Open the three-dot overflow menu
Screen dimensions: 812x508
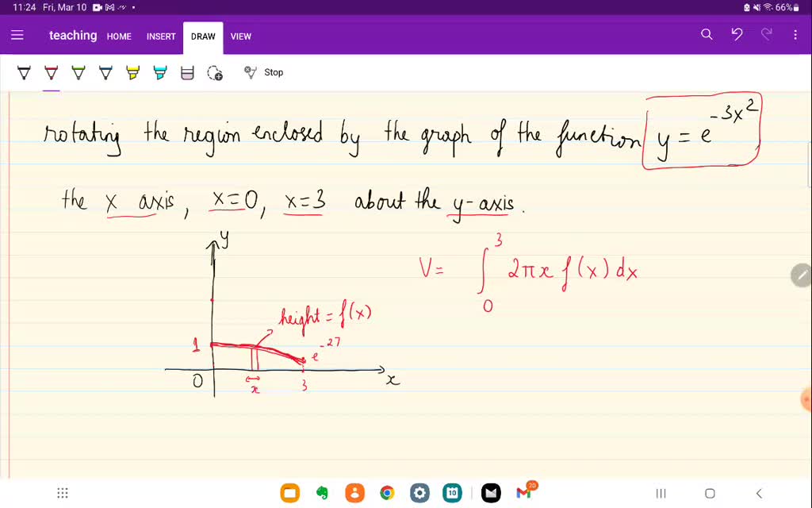pyautogui.click(x=795, y=35)
